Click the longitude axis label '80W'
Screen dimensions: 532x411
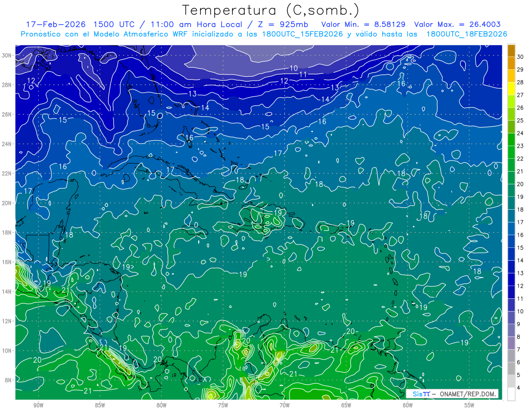pos(161,405)
